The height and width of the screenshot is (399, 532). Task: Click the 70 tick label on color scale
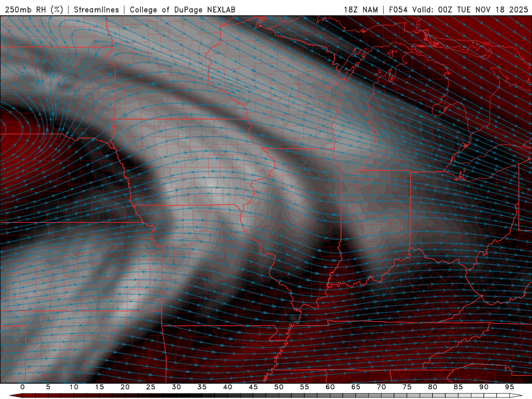(x=381, y=387)
